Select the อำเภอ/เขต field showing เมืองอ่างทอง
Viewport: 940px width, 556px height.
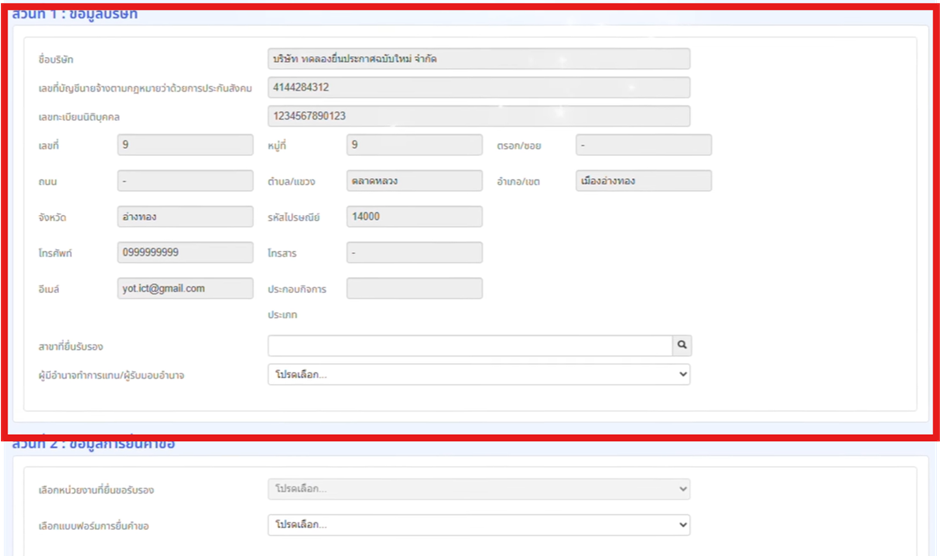point(643,181)
